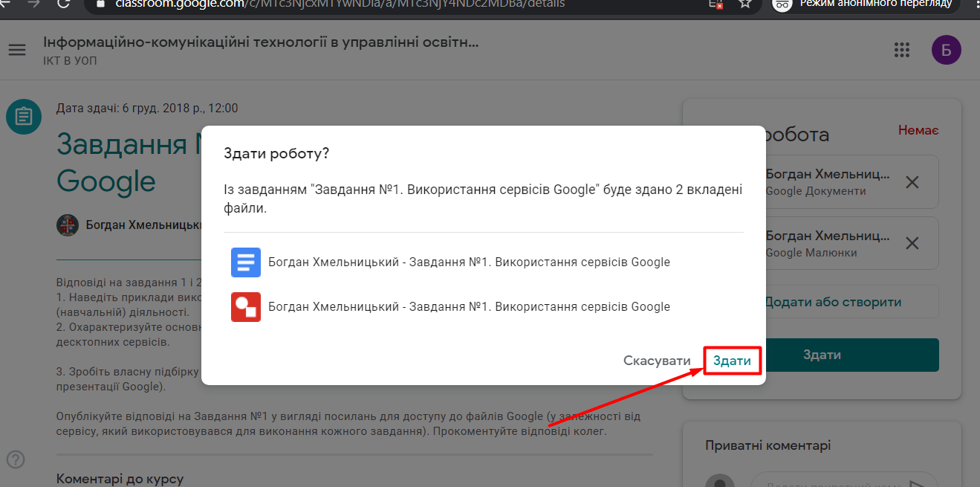Screen dimensions: 980x487
Task: Open the Classroom main menu hamburger icon
Action: [x=17, y=50]
